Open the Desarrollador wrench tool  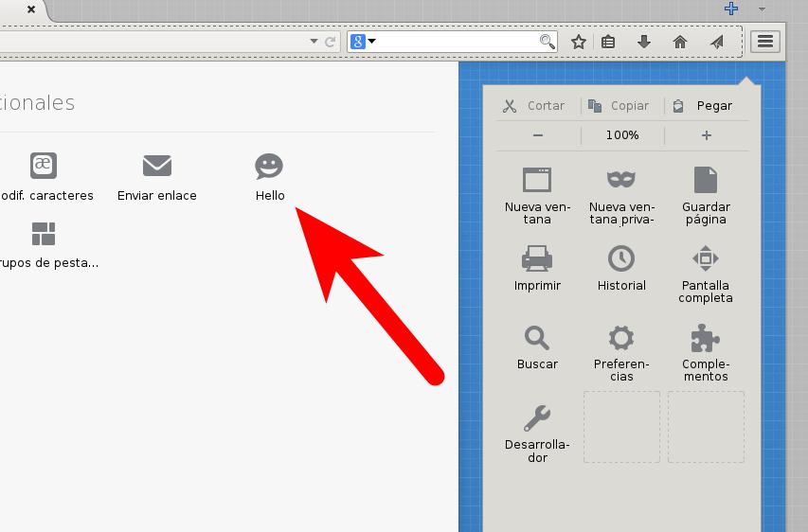click(x=537, y=417)
